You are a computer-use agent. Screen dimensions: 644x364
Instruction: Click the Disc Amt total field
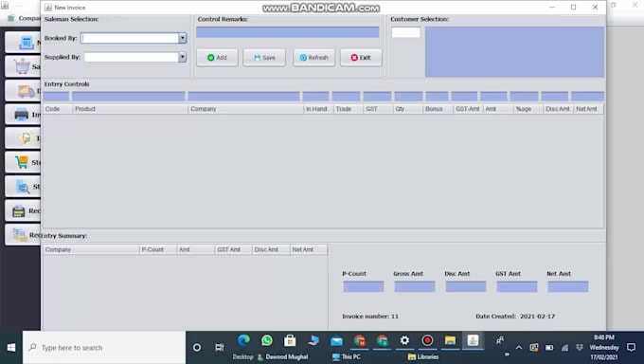pyautogui.click(x=466, y=286)
